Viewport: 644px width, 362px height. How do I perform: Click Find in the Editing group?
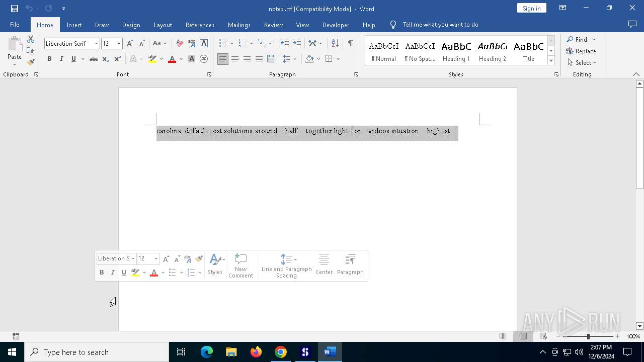coord(576,39)
